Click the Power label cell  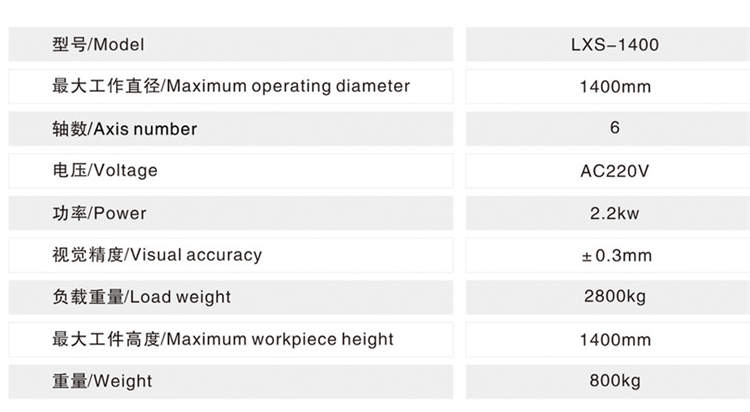click(99, 213)
